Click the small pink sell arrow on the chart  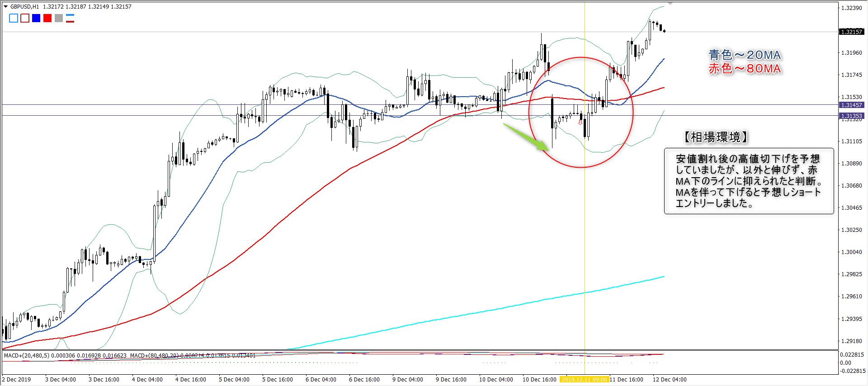tap(580, 122)
